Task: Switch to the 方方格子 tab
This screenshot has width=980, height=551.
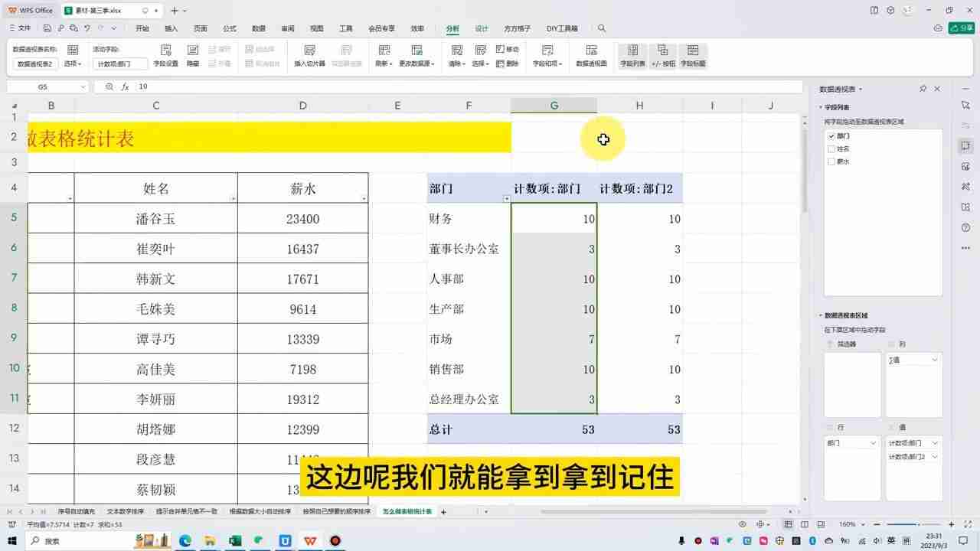Action: click(x=518, y=28)
